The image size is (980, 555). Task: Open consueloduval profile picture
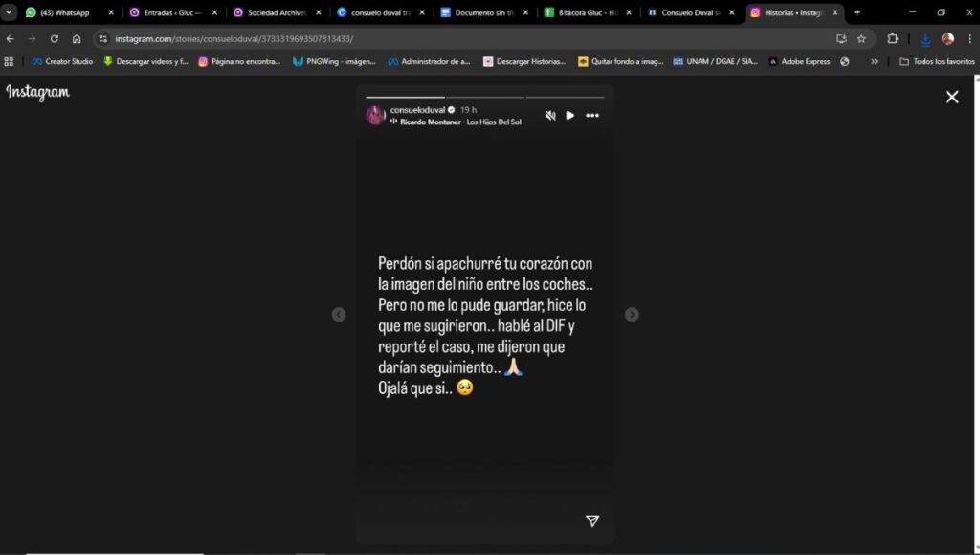pos(375,116)
